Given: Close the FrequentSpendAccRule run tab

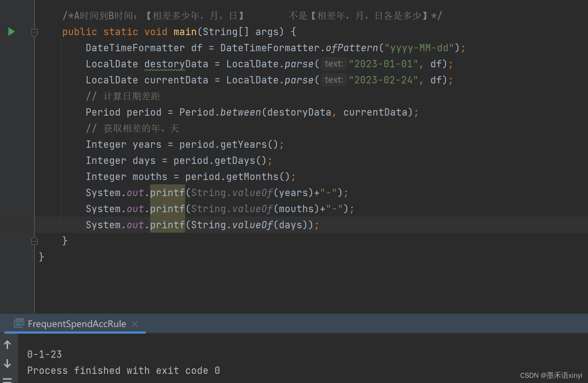Looking at the screenshot, I should (135, 324).
